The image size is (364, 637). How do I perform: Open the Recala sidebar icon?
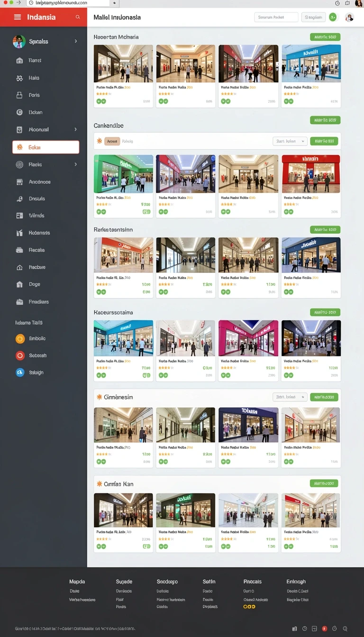[19, 250]
